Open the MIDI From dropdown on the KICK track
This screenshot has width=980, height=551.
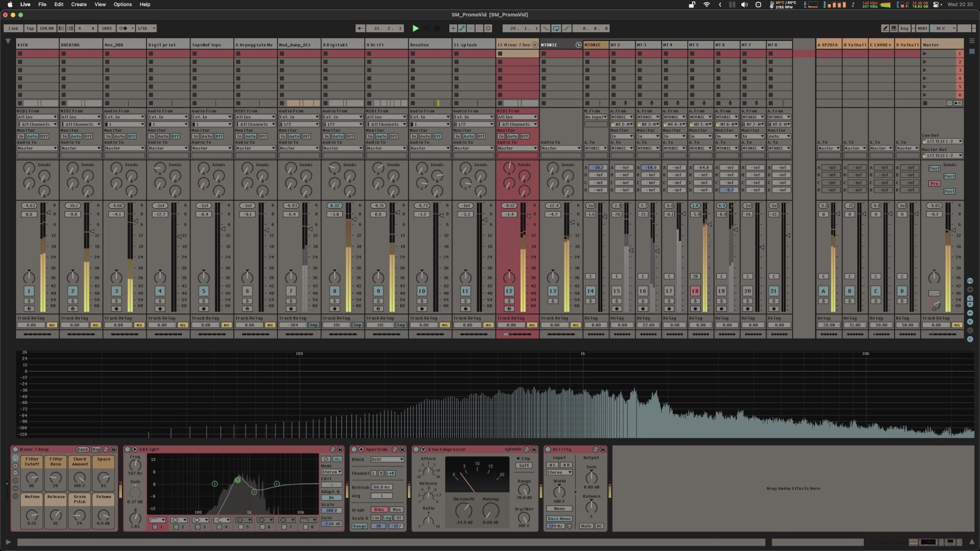click(x=37, y=117)
